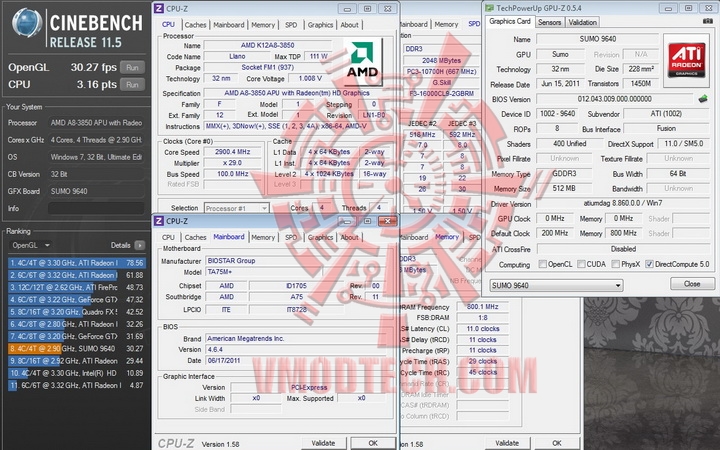Click the Shaders value 400 Unified

point(569,144)
